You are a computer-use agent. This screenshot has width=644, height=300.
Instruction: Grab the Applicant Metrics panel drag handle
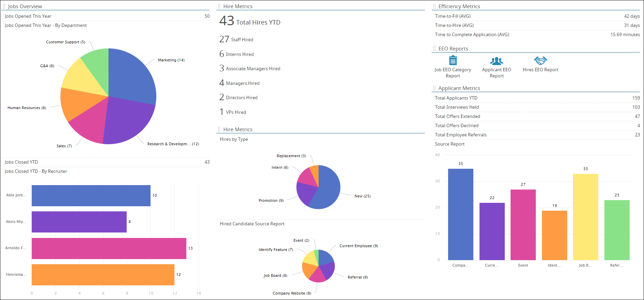pos(434,88)
